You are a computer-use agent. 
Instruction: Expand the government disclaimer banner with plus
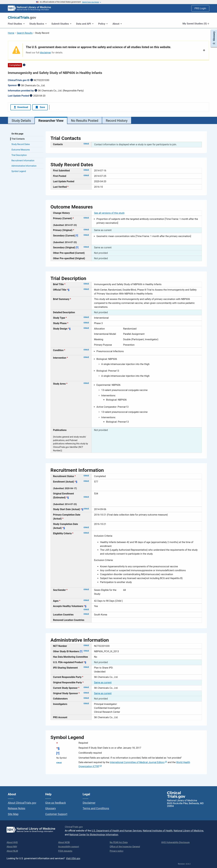pos(204,50)
